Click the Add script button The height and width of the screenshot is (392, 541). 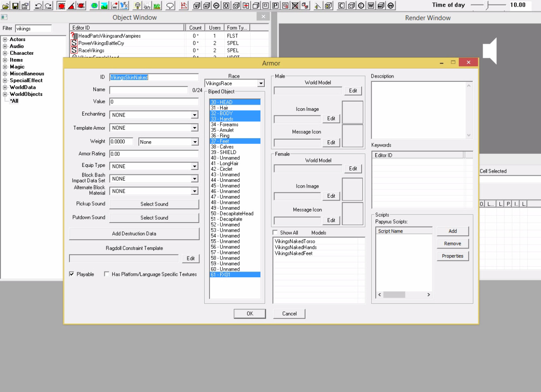pos(453,231)
